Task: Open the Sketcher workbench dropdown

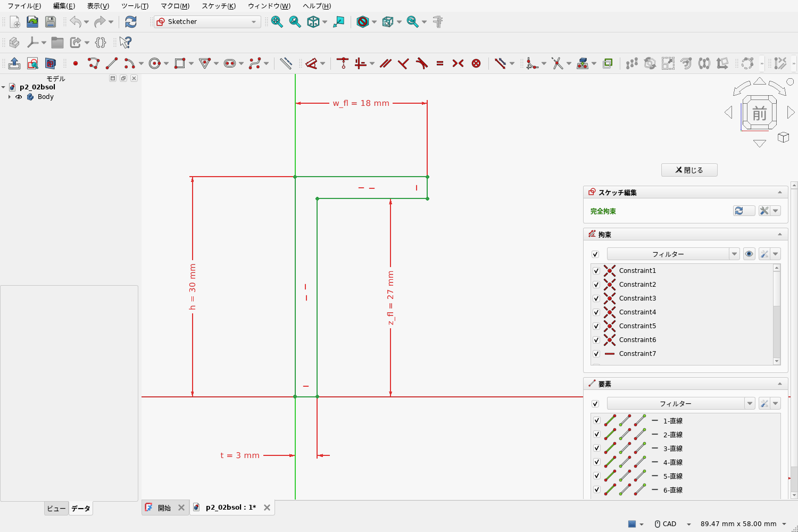Action: (207, 22)
